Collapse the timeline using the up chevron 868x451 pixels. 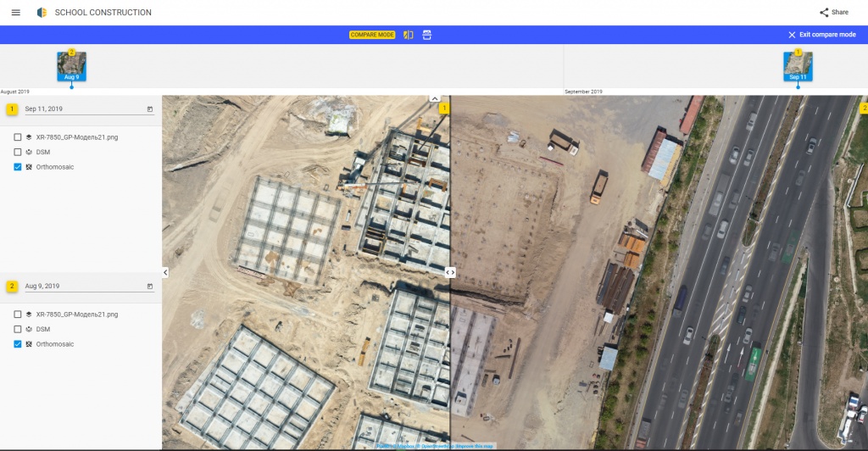[434, 99]
